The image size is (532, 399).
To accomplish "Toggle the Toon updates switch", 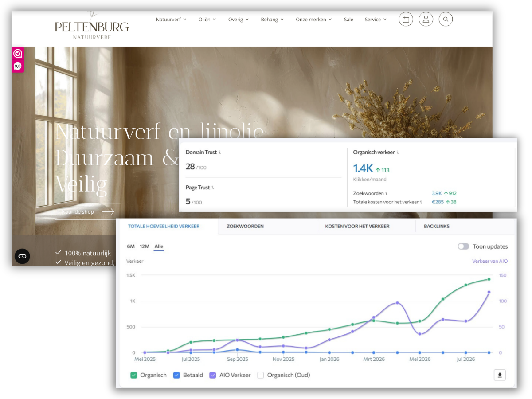I will pos(463,246).
